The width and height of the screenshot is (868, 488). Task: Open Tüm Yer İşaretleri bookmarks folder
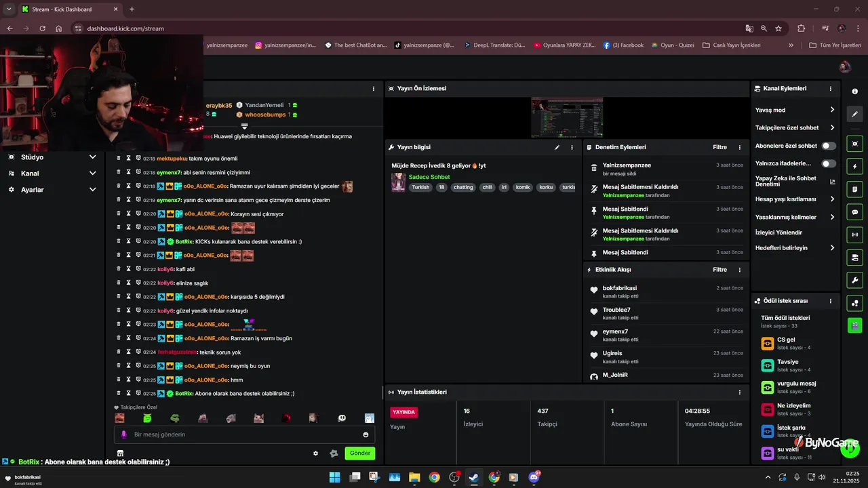pos(835,45)
